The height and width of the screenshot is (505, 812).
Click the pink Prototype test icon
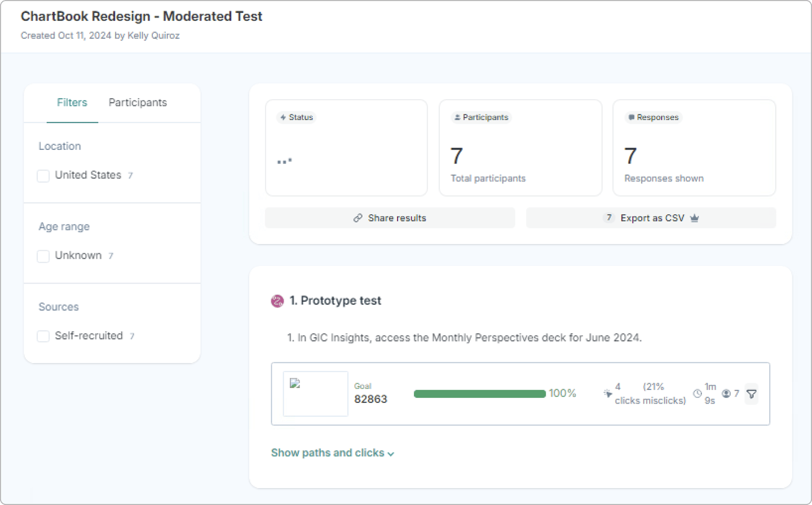(x=277, y=301)
